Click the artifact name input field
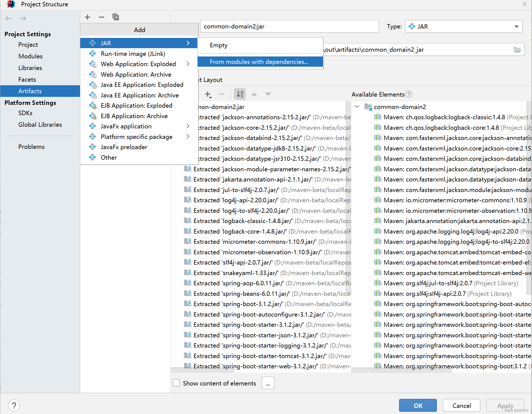The width and height of the screenshot is (532, 414). 289,27
